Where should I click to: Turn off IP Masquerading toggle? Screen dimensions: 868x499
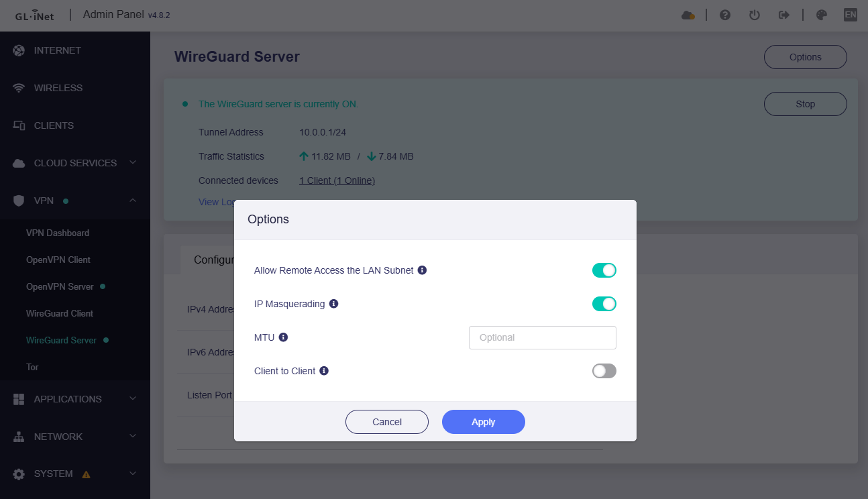[604, 304]
